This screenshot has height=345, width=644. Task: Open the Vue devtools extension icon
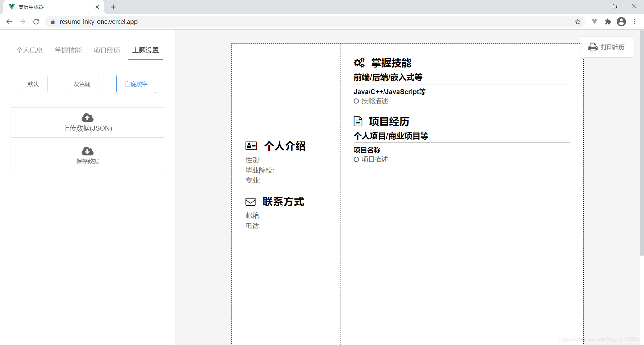tap(594, 22)
